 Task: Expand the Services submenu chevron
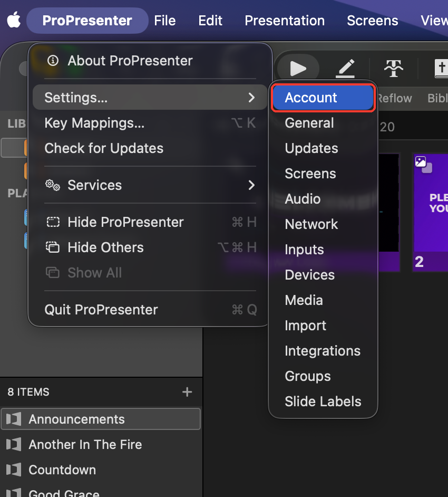251,185
